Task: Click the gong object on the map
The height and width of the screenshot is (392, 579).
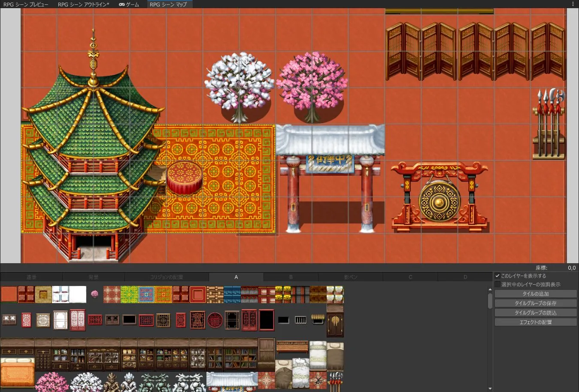Action: coord(439,202)
